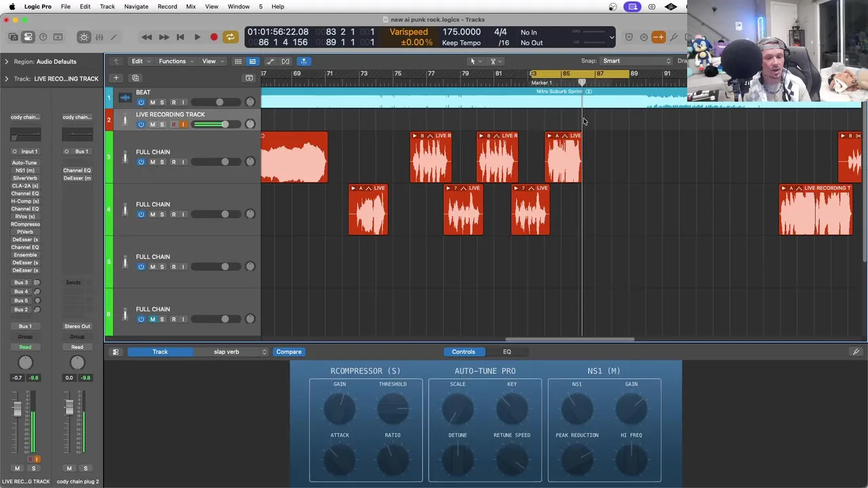This screenshot has height=488, width=868.
Task: Toggle the Inspector button in control bar
Action: point(28,37)
